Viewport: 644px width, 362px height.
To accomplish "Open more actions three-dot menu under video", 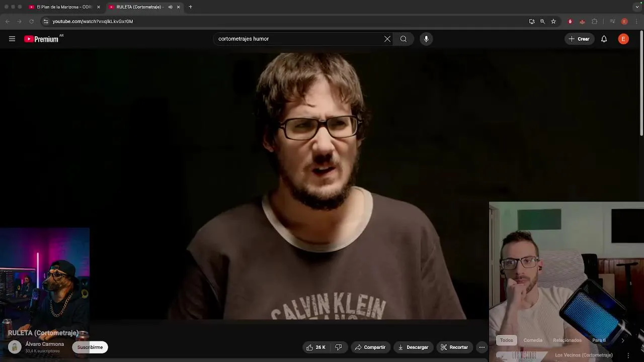I will coord(482,347).
